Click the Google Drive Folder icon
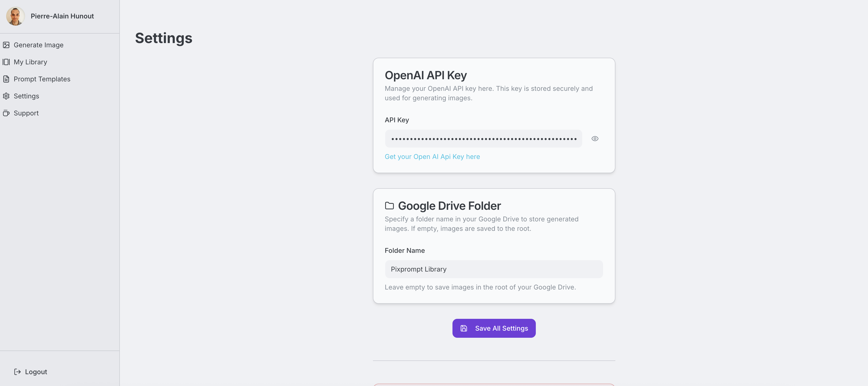 click(x=389, y=206)
